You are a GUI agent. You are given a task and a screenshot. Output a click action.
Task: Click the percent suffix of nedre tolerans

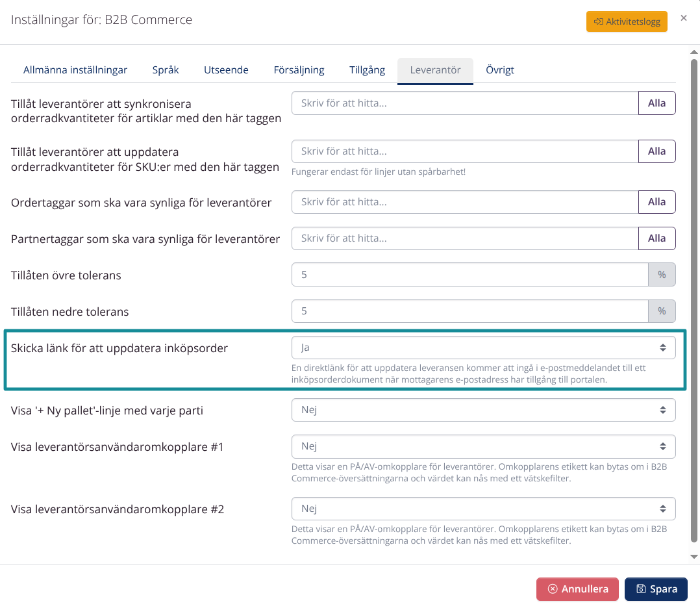pyautogui.click(x=662, y=311)
